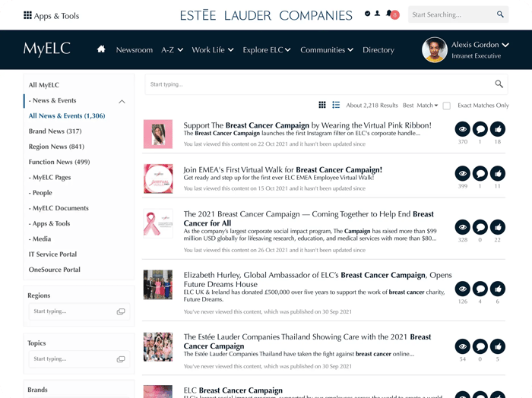Filter by Function News (499)
The width and height of the screenshot is (532, 398).
click(x=59, y=162)
